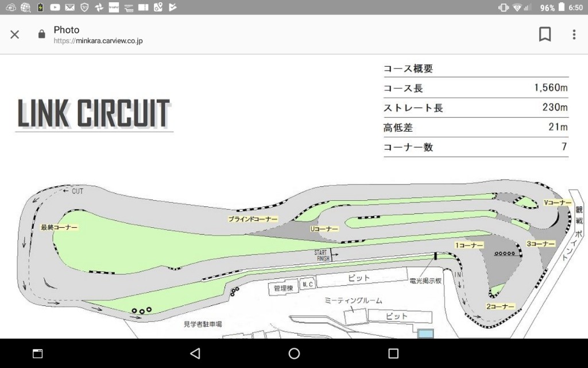
Task: Tap the battery charging notification icon
Action: [40, 7]
